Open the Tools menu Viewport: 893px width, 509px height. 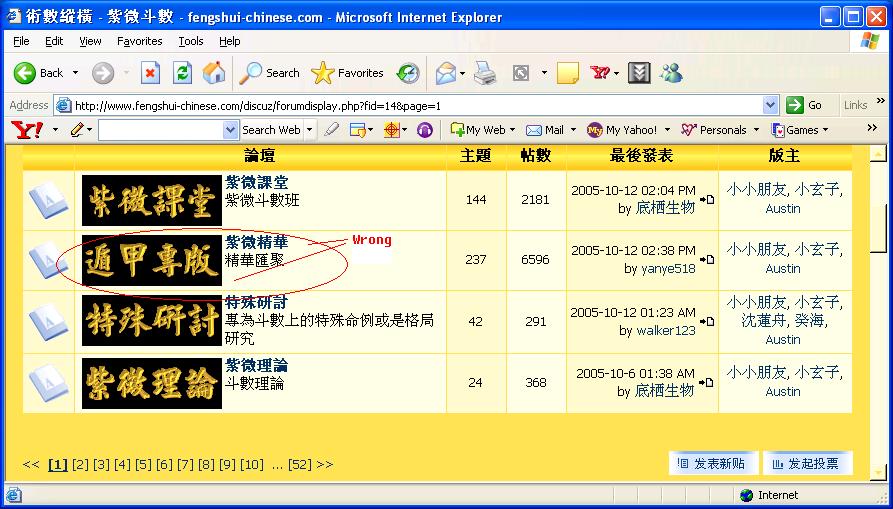pyautogui.click(x=191, y=41)
